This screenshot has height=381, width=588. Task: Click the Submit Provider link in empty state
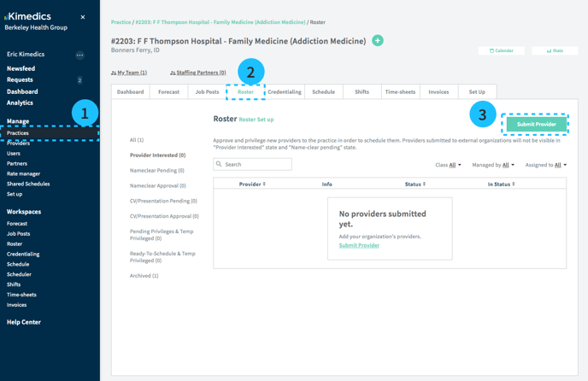tap(359, 245)
